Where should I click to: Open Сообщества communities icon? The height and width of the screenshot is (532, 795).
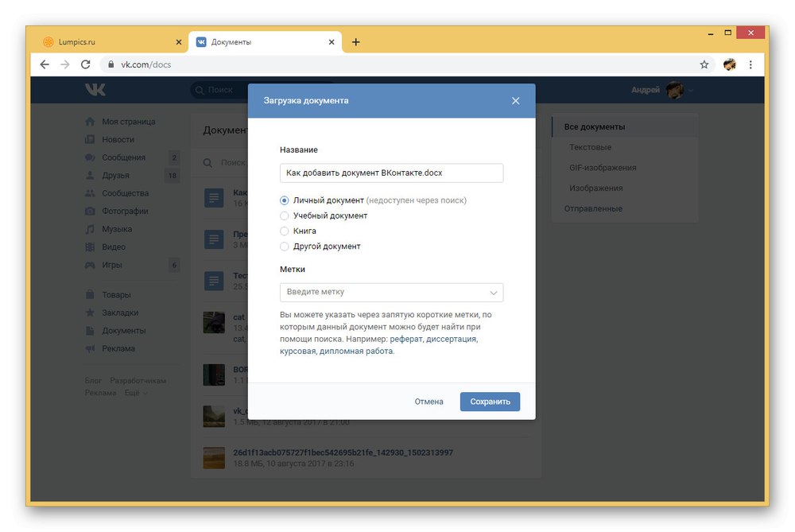tap(90, 193)
